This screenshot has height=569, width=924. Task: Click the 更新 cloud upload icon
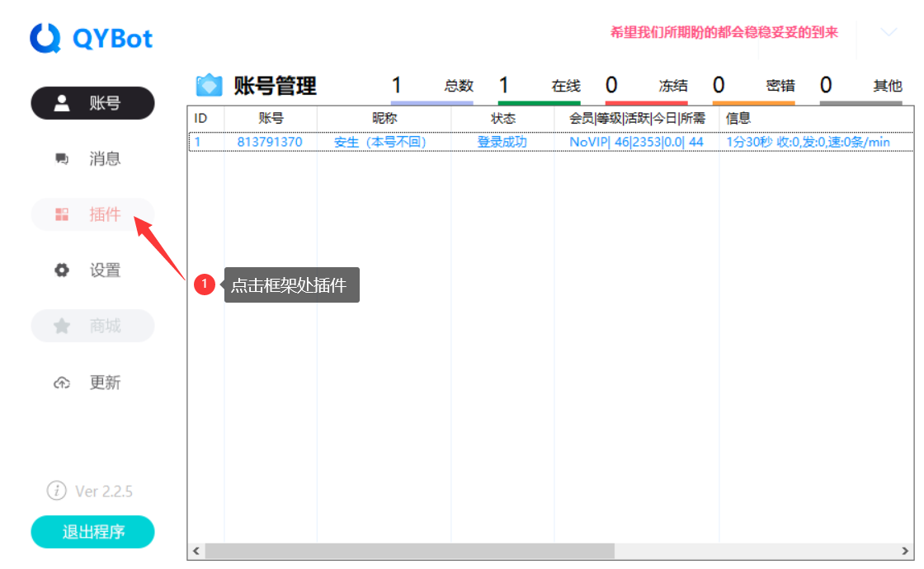[x=62, y=383]
